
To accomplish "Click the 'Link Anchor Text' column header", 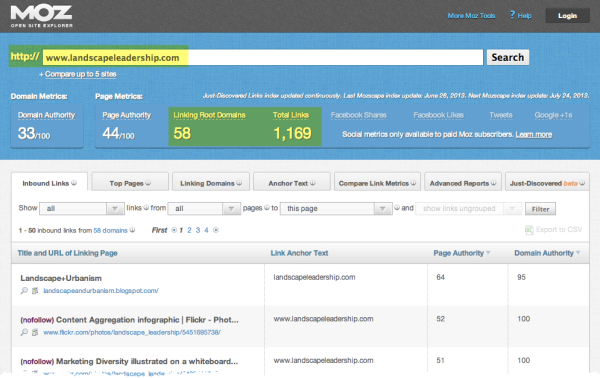I will pos(299,253).
